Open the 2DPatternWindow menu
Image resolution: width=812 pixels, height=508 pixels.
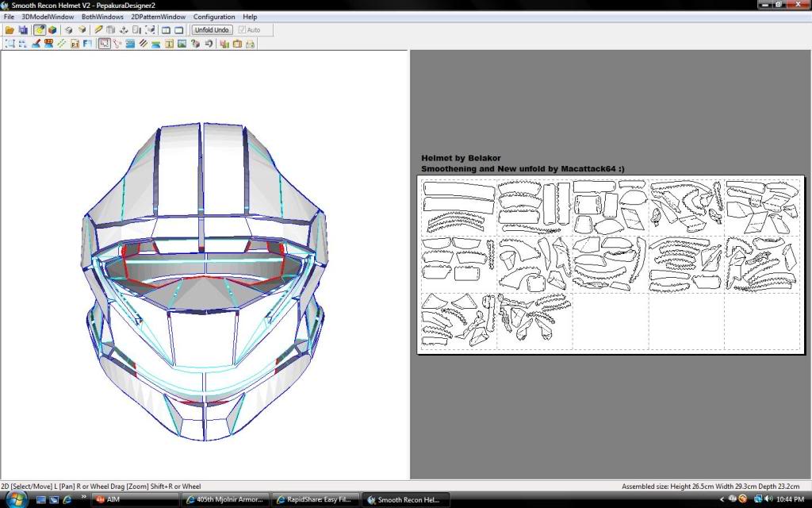click(159, 17)
